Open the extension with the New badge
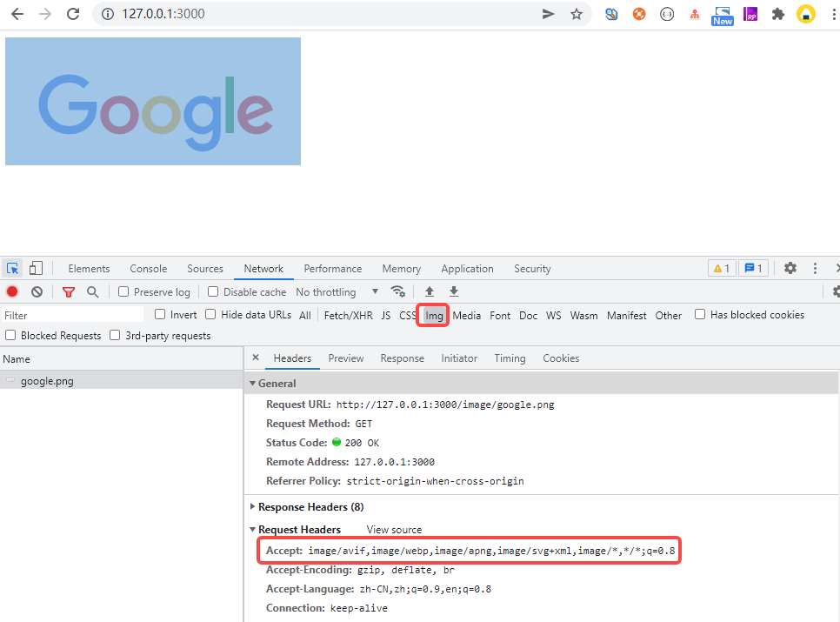 pos(722,16)
